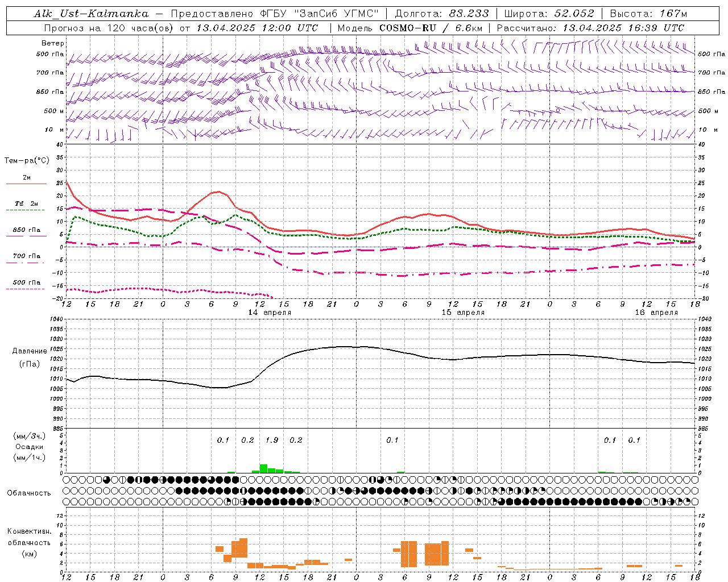Click the tallest green precipitation bar
The width and height of the screenshot is (728, 582).
(x=263, y=468)
